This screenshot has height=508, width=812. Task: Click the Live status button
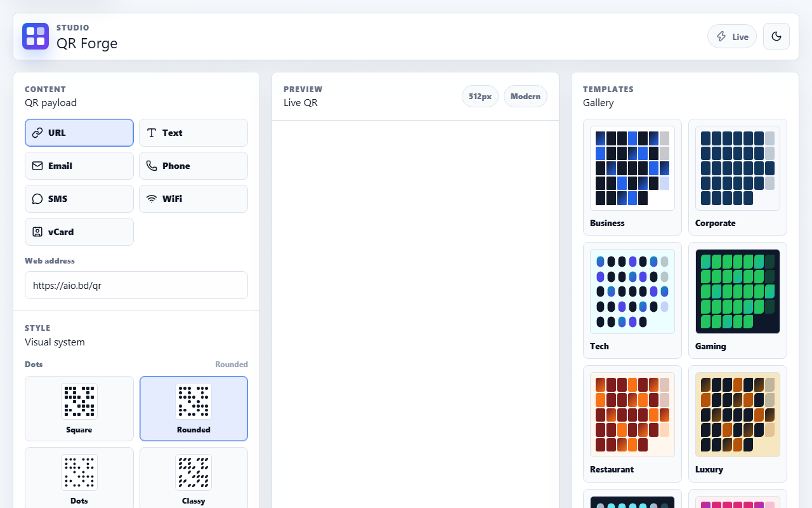(732, 36)
